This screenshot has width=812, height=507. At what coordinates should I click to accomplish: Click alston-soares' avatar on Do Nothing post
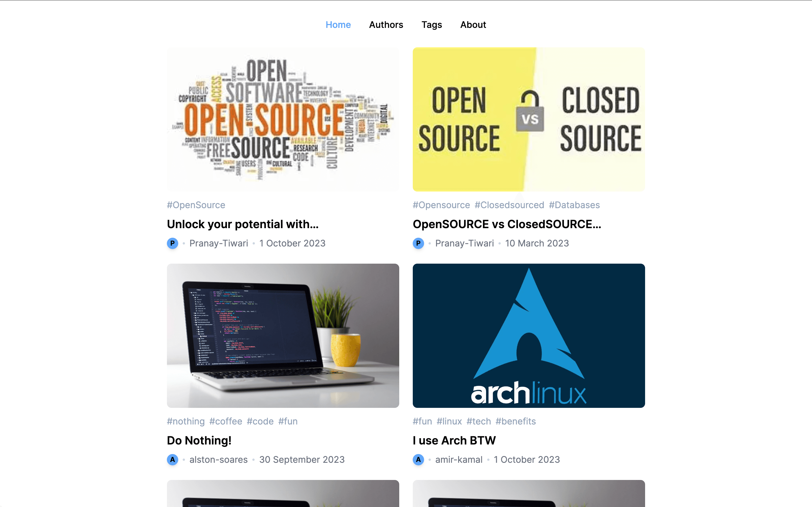point(173,460)
